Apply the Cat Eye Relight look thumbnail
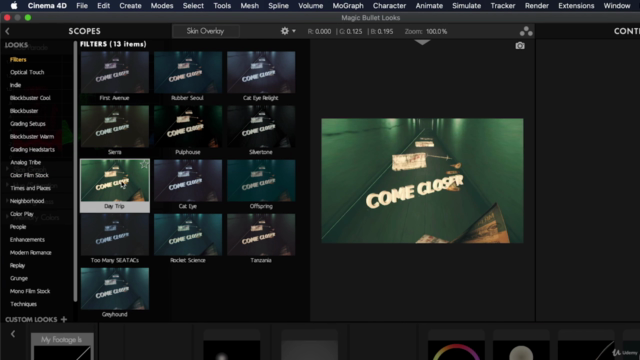The image size is (640, 360). pyautogui.click(x=261, y=72)
